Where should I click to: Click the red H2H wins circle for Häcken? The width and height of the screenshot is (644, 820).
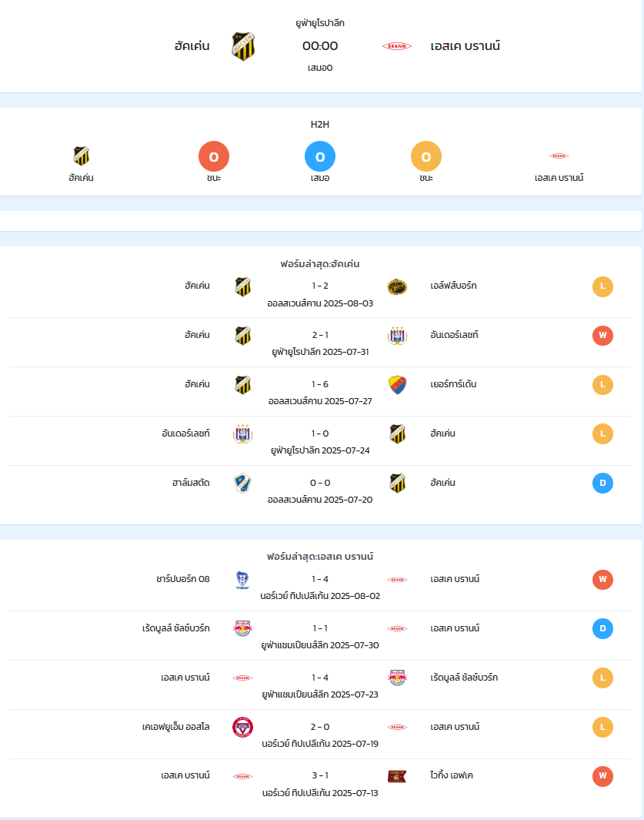click(x=214, y=156)
